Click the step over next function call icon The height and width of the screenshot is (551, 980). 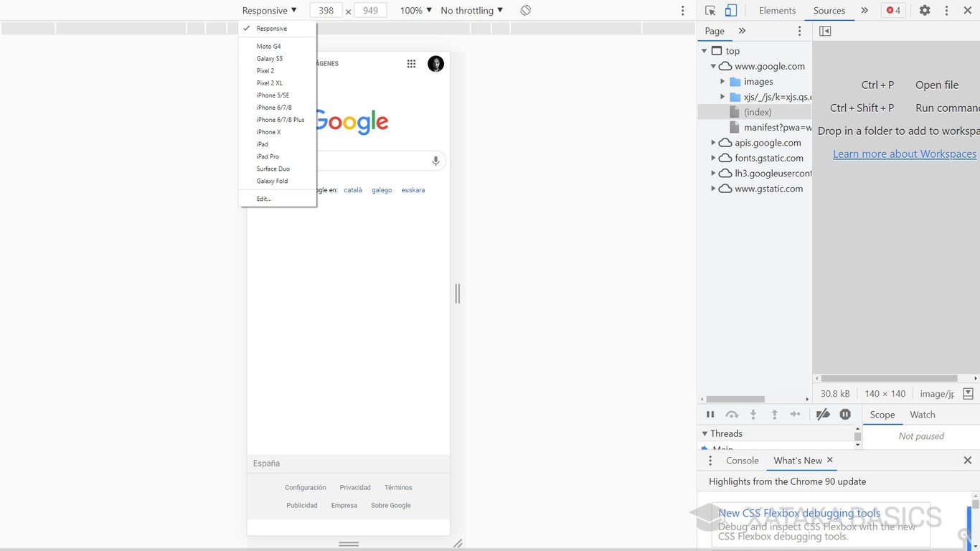[x=732, y=414]
